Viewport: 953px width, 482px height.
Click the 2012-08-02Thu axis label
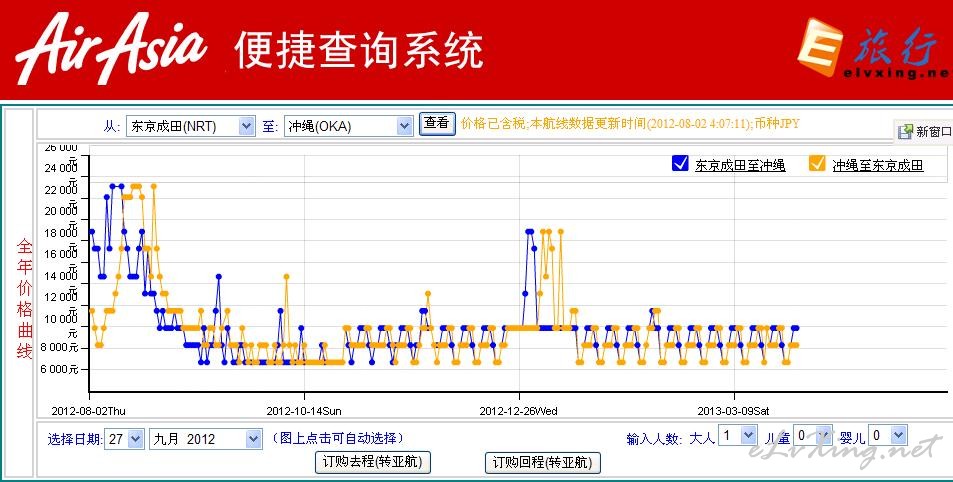89,411
